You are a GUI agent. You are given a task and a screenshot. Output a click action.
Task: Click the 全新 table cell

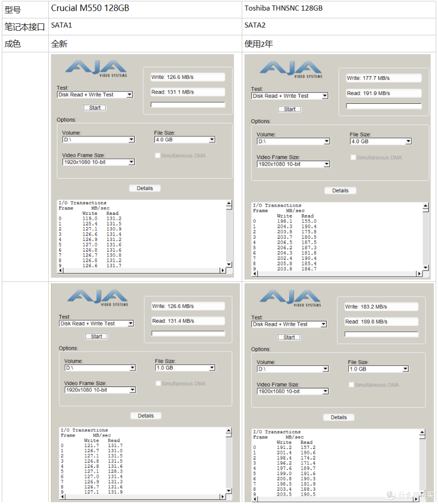point(145,44)
